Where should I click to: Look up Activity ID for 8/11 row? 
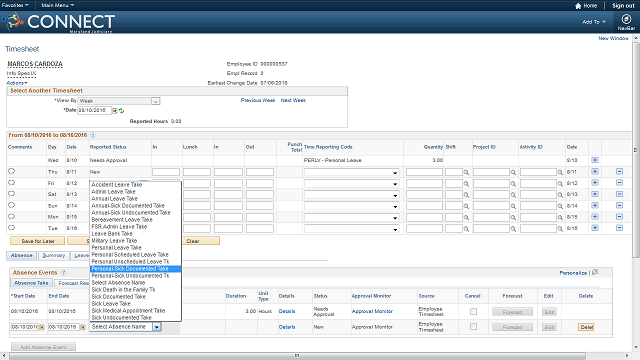pos(560,173)
